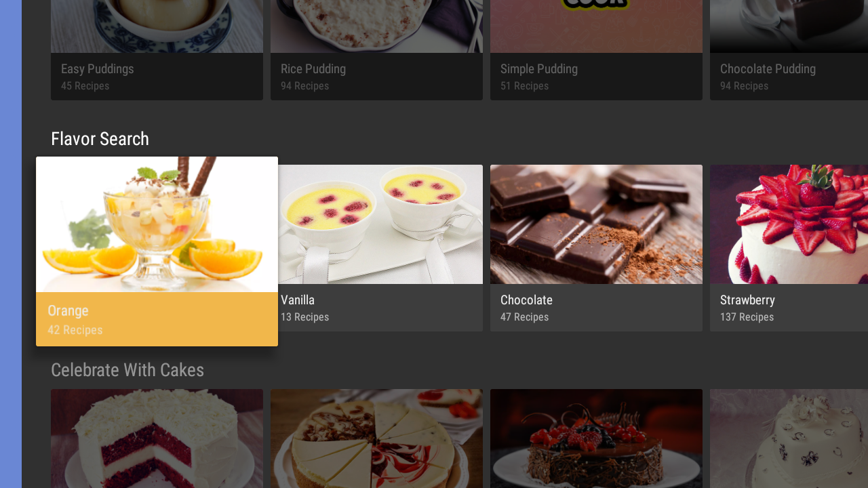The height and width of the screenshot is (488, 868).
Task: Open the Orange flavor card
Action: tap(157, 251)
